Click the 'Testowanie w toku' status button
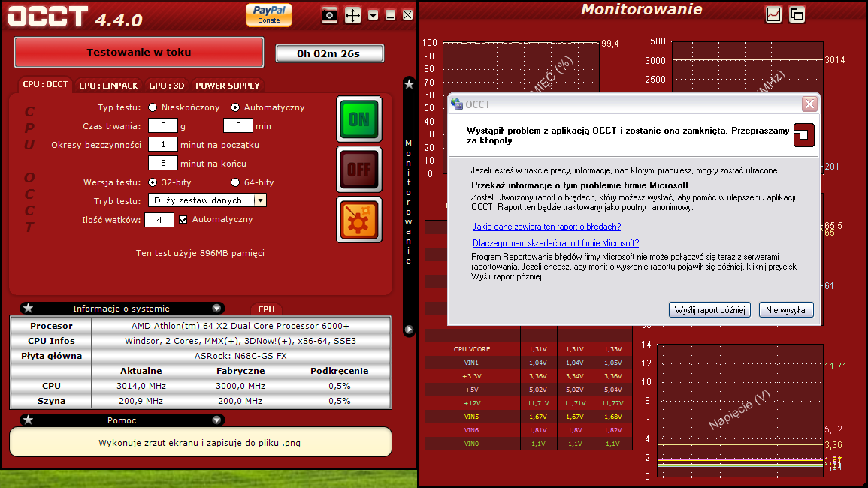This screenshot has height=488, width=868. [139, 52]
